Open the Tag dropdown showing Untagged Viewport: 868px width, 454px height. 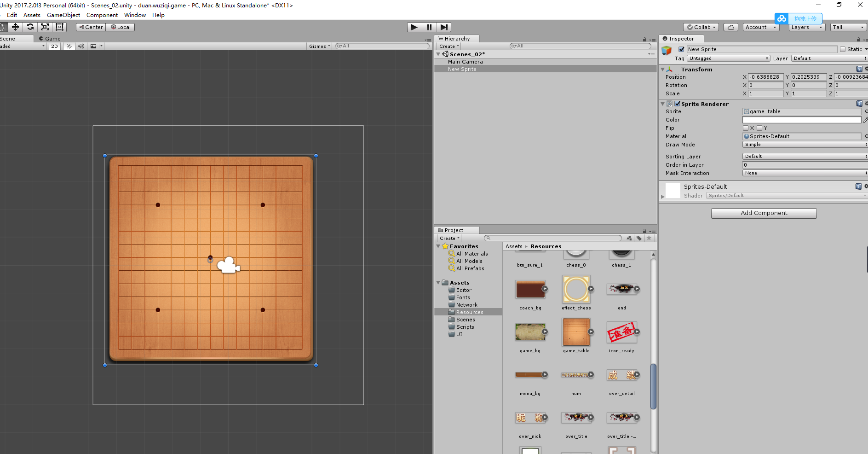click(729, 58)
